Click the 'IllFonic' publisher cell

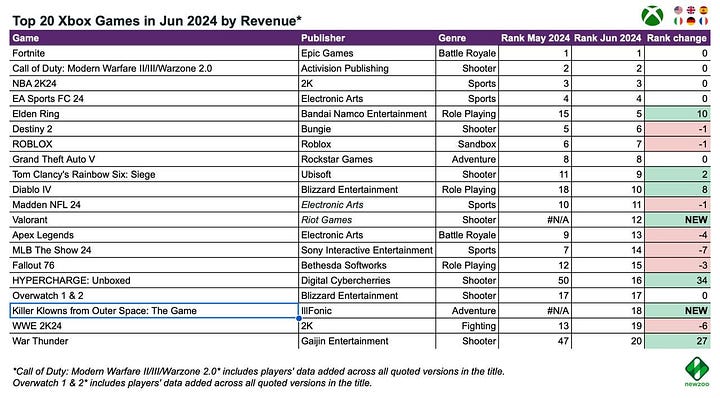pyautogui.click(x=367, y=311)
